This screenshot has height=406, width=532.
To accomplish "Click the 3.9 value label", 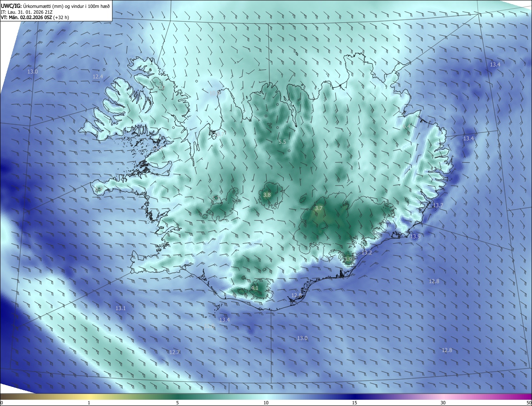I will pos(348,259).
